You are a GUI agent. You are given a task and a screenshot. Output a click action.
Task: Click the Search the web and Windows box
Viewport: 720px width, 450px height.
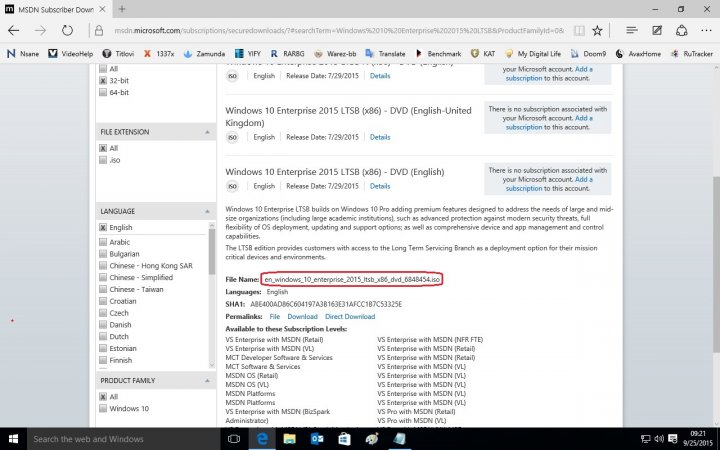tap(122, 439)
